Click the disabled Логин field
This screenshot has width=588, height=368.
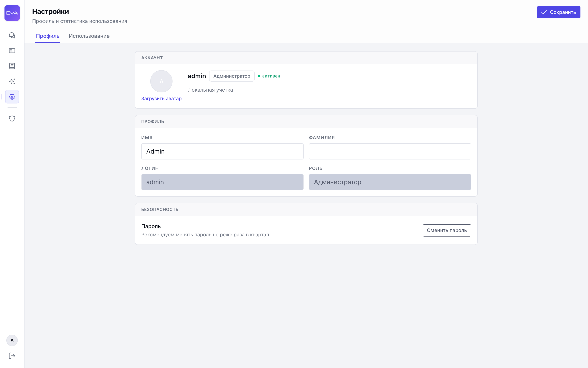222,182
